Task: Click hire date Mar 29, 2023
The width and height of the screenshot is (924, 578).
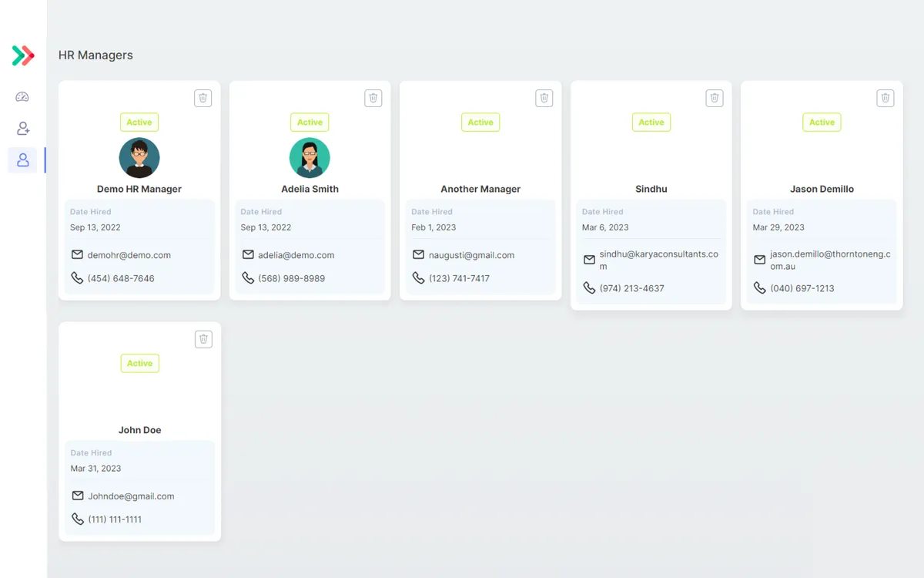Action: 778,227
